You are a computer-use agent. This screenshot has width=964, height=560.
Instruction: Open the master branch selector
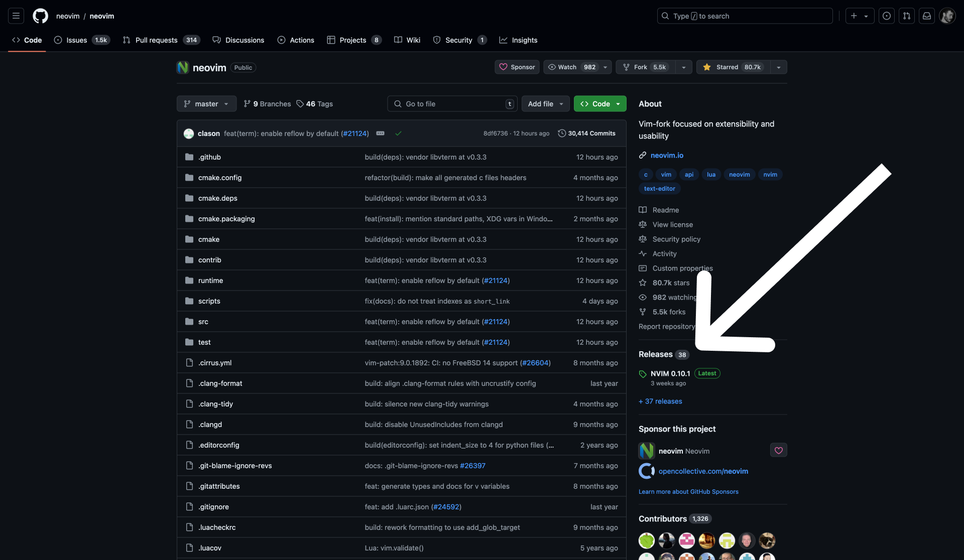click(206, 104)
